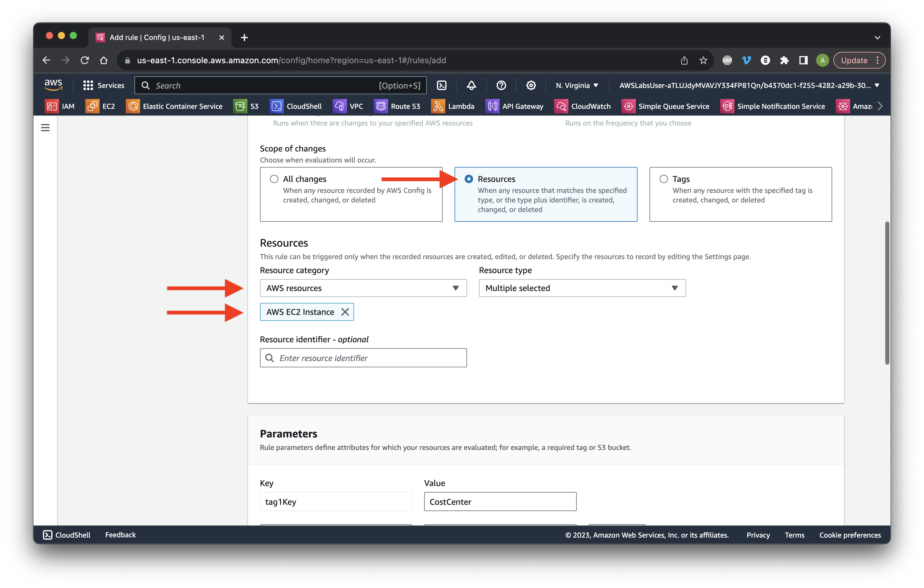The height and width of the screenshot is (588, 924).
Task: Toggle the browser side panel icon
Action: (803, 60)
